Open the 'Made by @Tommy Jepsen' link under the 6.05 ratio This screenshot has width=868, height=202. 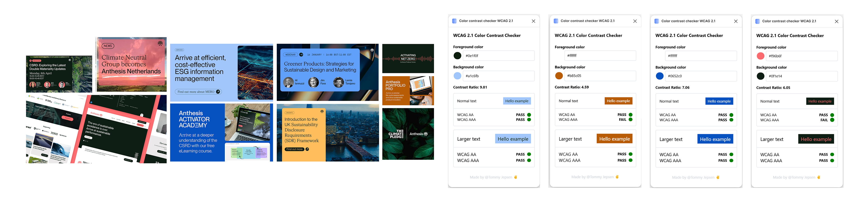tap(797, 177)
